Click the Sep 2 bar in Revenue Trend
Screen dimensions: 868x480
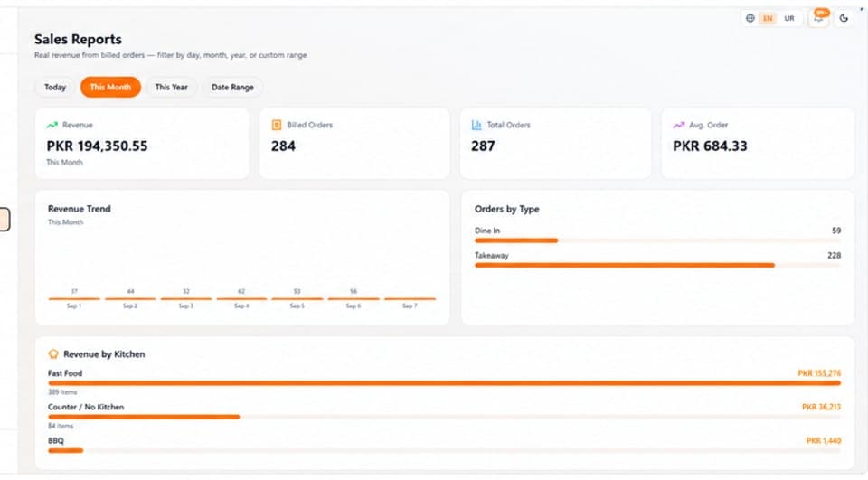point(130,299)
